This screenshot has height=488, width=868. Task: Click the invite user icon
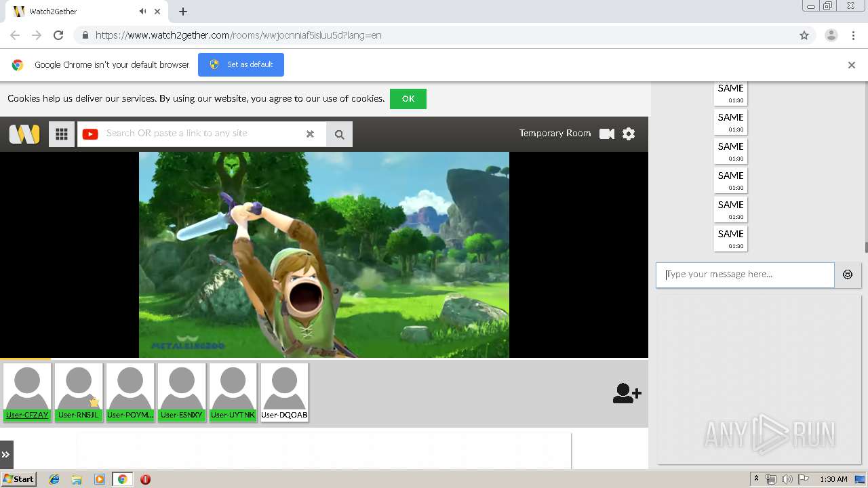[627, 394]
